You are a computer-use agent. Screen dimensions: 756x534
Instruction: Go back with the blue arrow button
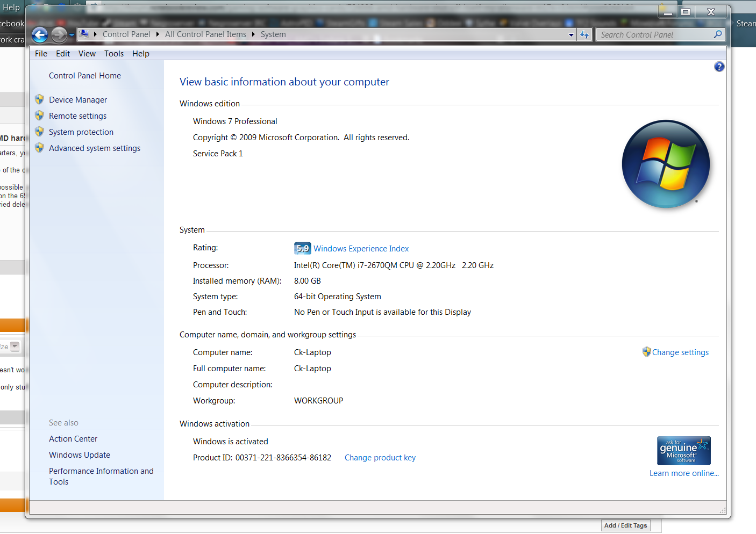point(40,35)
